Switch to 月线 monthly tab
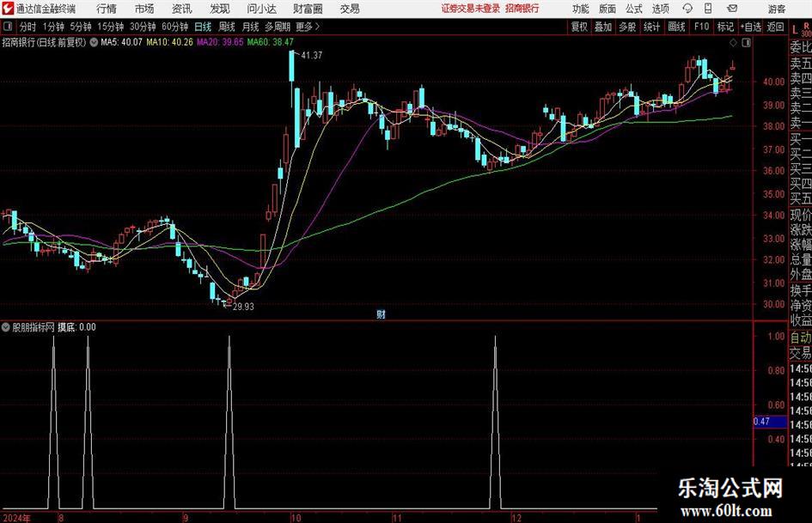The image size is (812, 523). 250,27
